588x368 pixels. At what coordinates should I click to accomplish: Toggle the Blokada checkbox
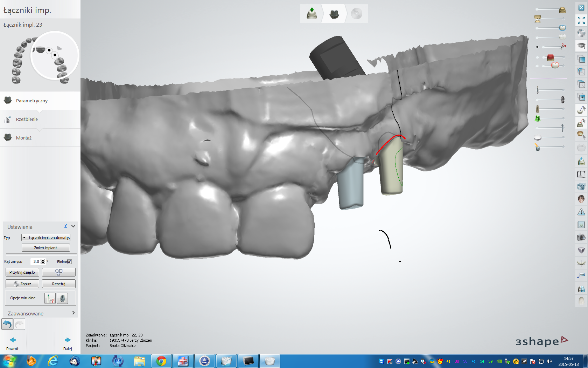(x=69, y=262)
